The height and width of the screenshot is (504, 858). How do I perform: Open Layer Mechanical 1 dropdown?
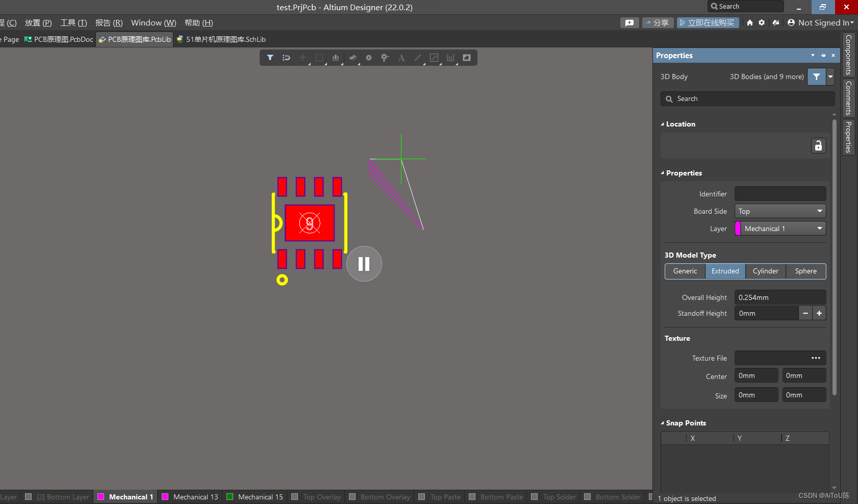[x=780, y=229]
